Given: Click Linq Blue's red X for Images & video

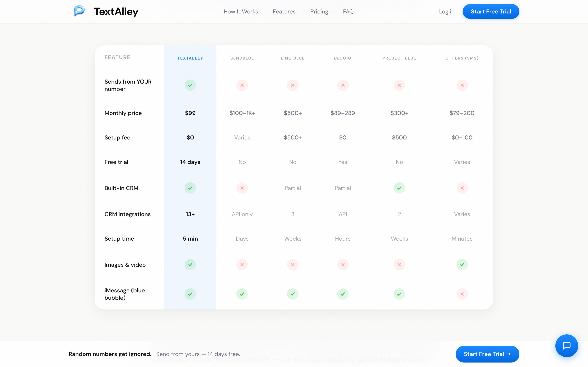Looking at the screenshot, I should [293, 265].
